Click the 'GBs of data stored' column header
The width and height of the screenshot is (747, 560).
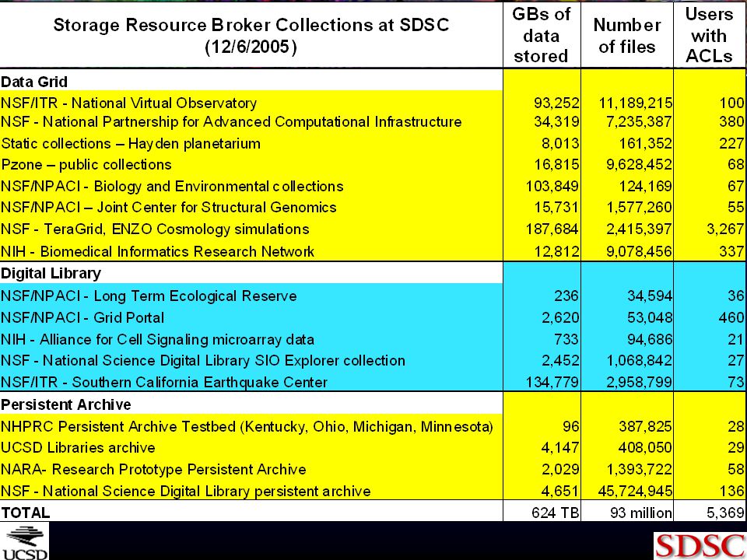point(542,35)
